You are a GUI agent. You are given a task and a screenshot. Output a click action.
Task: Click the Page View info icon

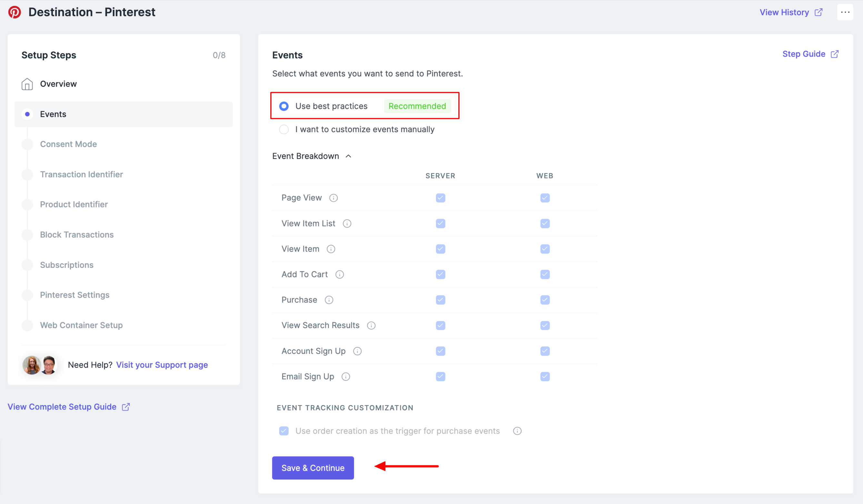(x=333, y=198)
